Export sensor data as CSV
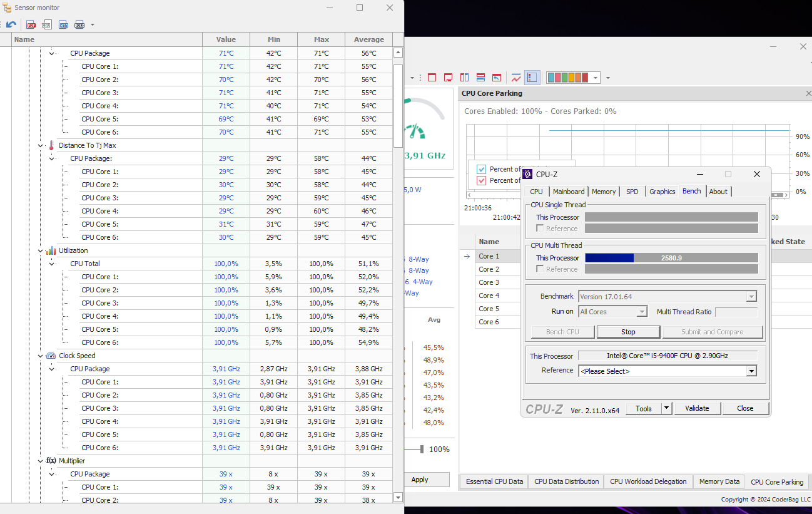 point(47,24)
